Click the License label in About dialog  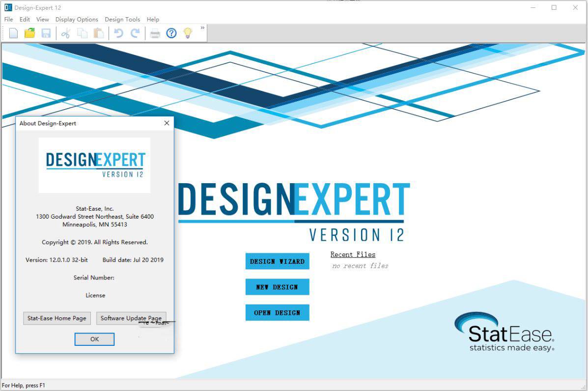coord(95,295)
